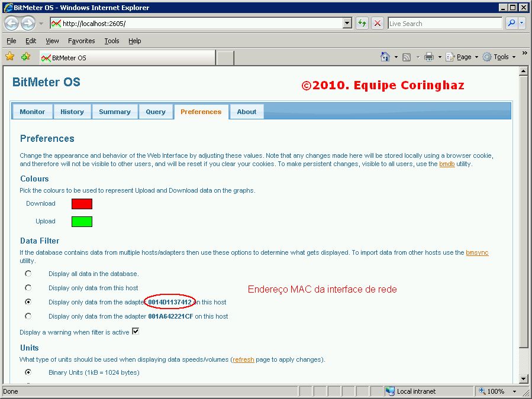Pick the green Upload colour swatch
The image size is (532, 399).
pyautogui.click(x=82, y=222)
